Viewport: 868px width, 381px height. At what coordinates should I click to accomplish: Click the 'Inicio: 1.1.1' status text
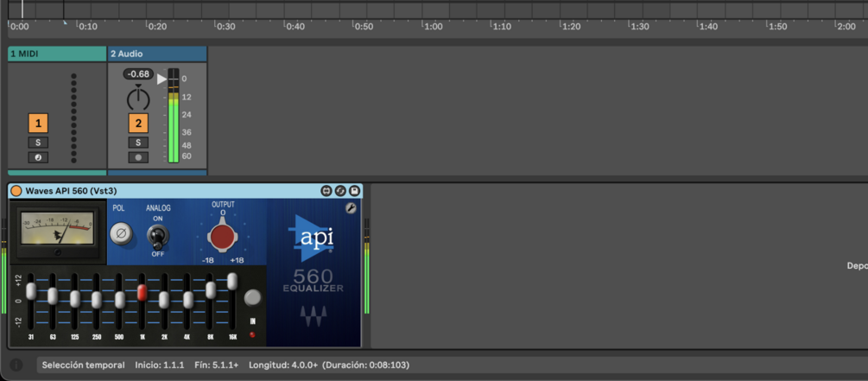click(x=160, y=365)
